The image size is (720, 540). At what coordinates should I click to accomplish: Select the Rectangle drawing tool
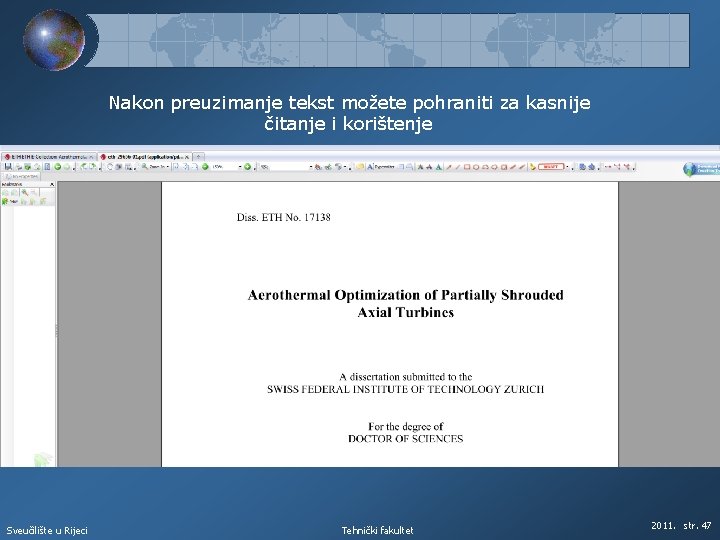467,167
